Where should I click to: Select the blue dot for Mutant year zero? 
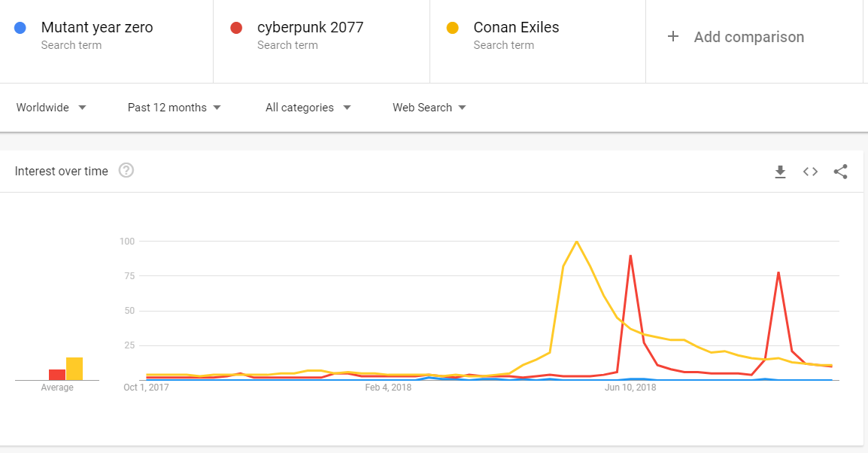coord(20,28)
